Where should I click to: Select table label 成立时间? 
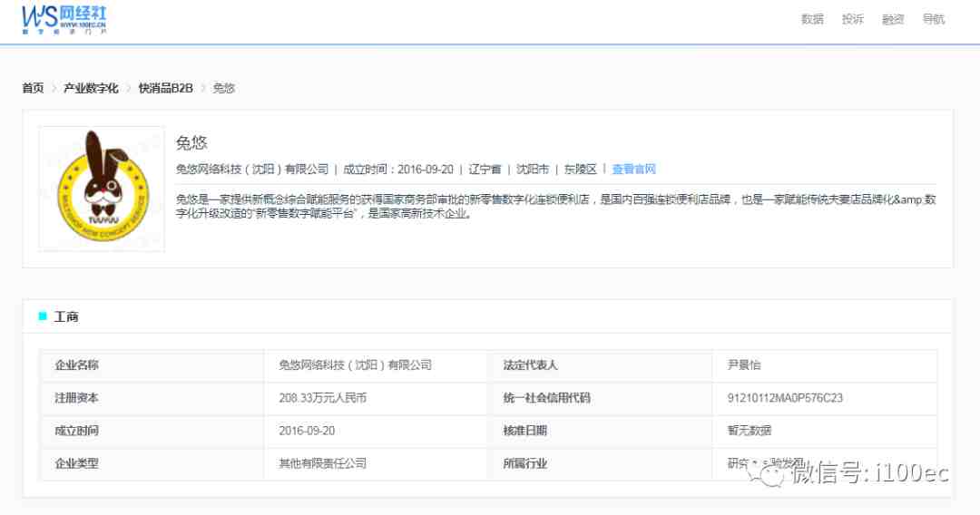pyautogui.click(x=76, y=431)
